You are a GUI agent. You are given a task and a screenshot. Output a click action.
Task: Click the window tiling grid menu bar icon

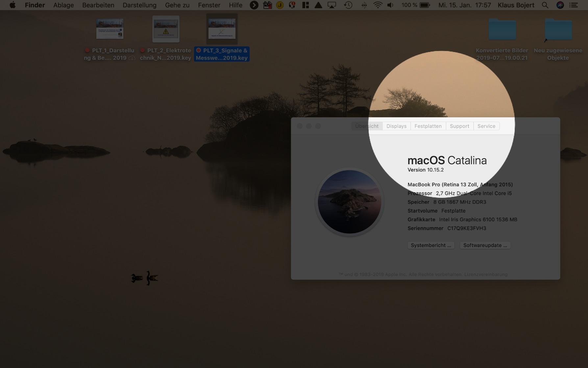(306, 5)
